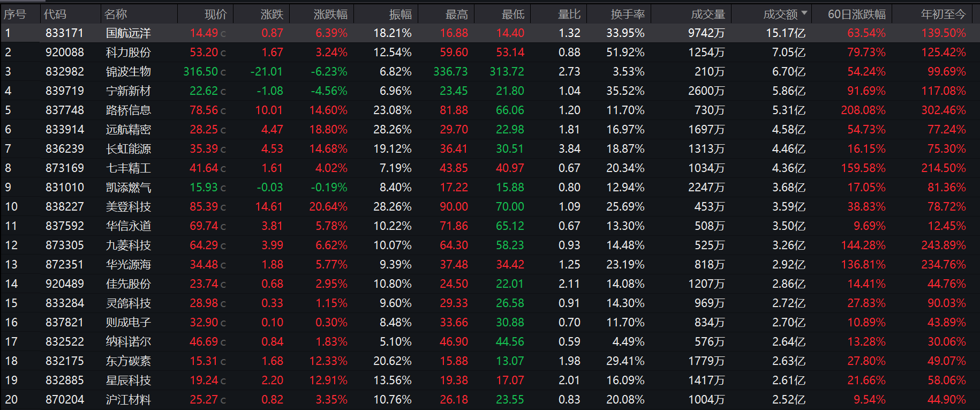The image size is (980, 410).
Task: Click the -0.03 change of 凯添燃气
Action: click(270, 188)
